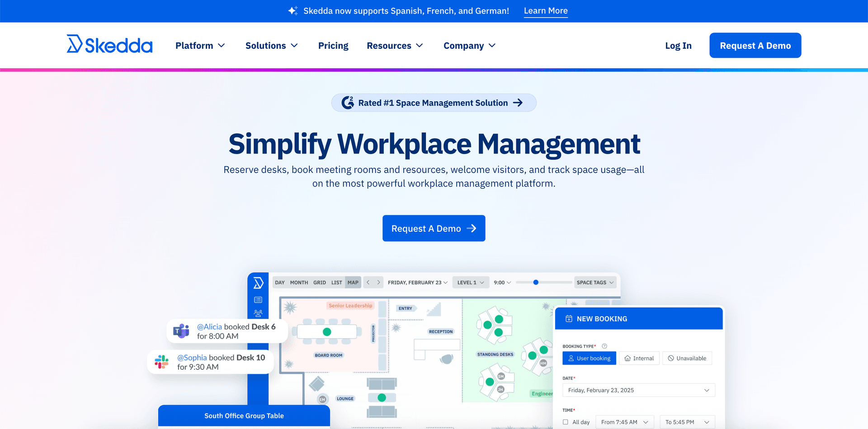Click the Skedda logo in the header
The width and height of the screenshot is (868, 429).
tap(109, 45)
